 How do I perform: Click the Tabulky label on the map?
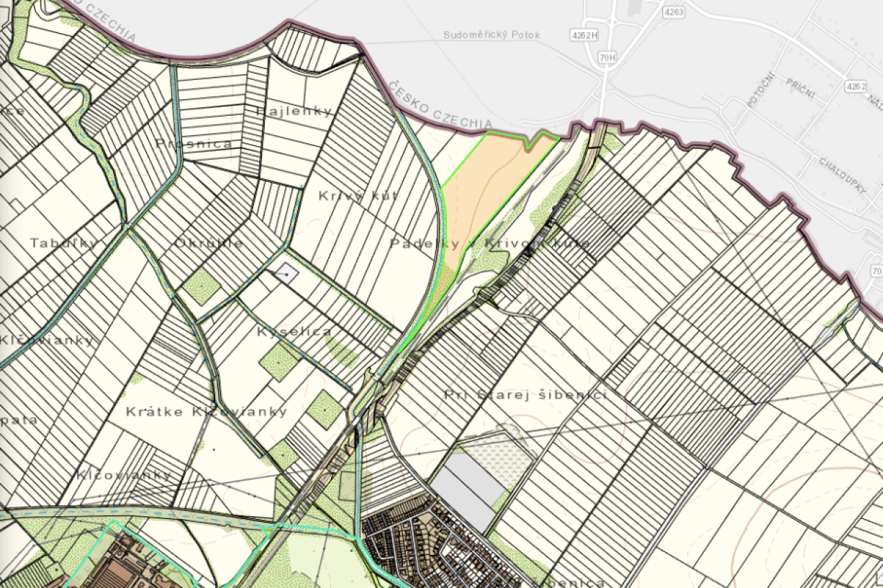click(x=63, y=243)
